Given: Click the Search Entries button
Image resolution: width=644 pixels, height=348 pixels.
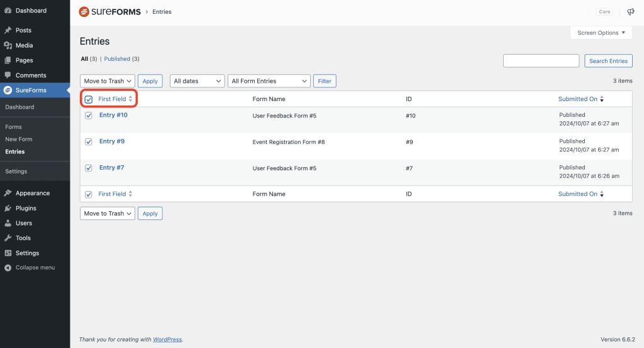Looking at the screenshot, I should coord(608,61).
